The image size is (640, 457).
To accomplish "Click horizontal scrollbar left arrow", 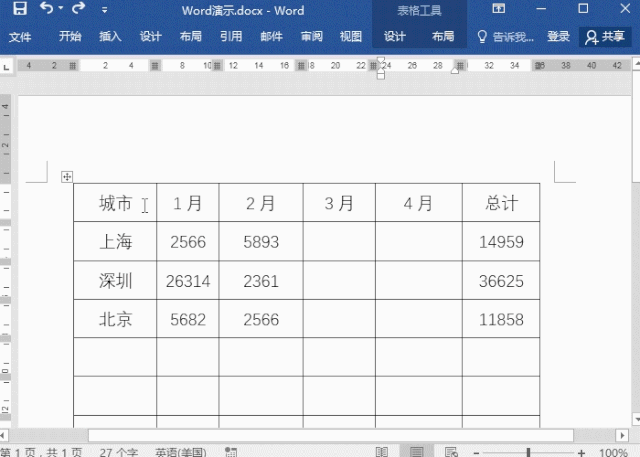I will (x=4, y=435).
